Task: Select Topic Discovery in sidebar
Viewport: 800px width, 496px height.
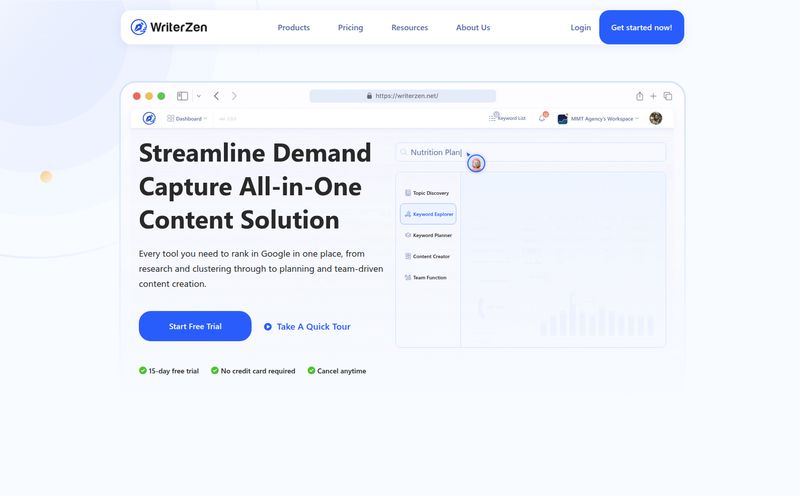Action: [428, 193]
